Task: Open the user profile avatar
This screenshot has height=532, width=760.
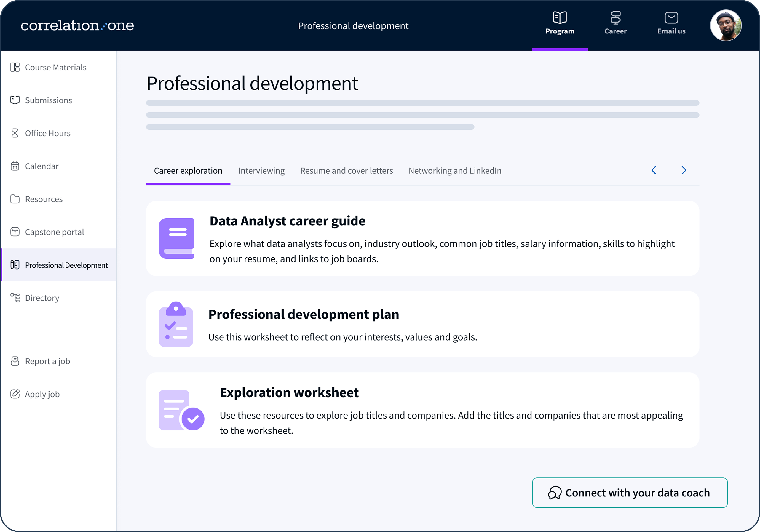Action: (726, 25)
